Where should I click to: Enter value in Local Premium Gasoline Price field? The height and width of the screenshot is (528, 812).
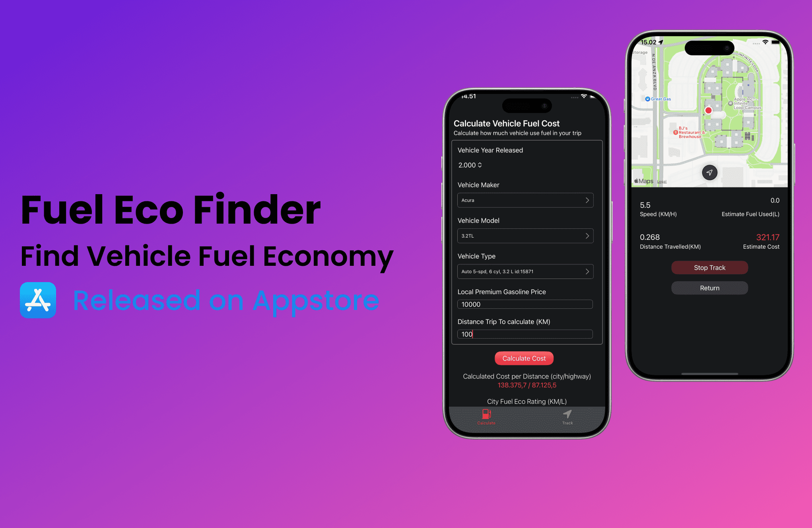[524, 304]
